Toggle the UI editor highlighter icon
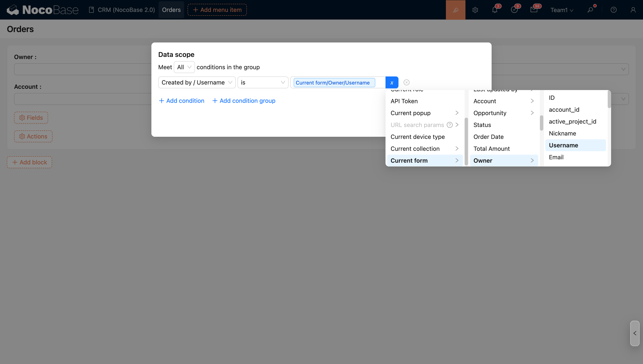Viewport: 643px width, 364px height. tap(455, 10)
